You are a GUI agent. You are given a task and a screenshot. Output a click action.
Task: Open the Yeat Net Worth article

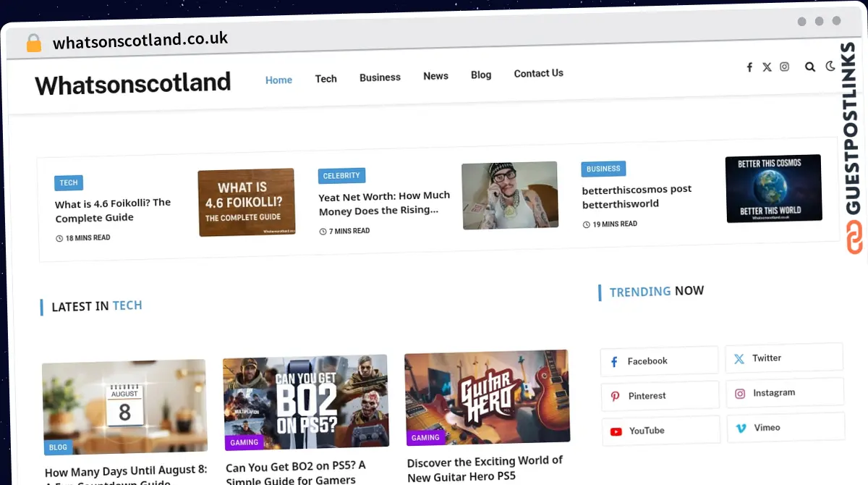point(384,203)
